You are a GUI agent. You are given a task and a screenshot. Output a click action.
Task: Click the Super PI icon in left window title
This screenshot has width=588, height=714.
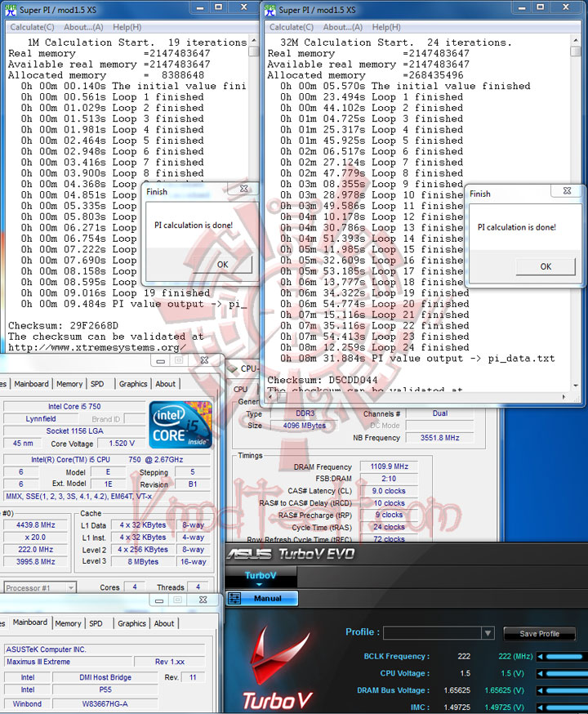pyautogui.click(x=10, y=10)
